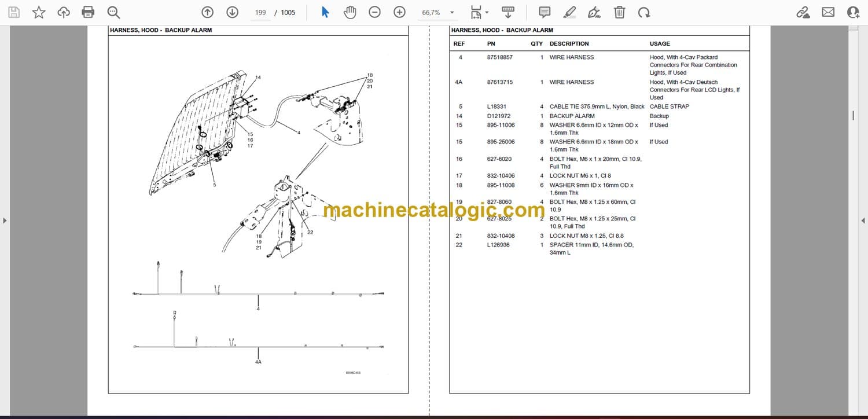Open the find text magnifier tool
Image resolution: width=868 pixels, height=419 pixels.
113,12
